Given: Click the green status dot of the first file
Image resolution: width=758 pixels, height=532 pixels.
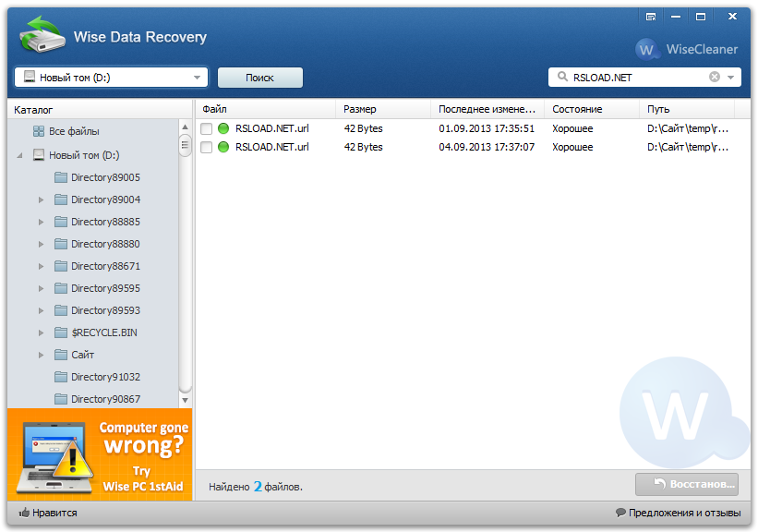Looking at the screenshot, I should tap(223, 128).
